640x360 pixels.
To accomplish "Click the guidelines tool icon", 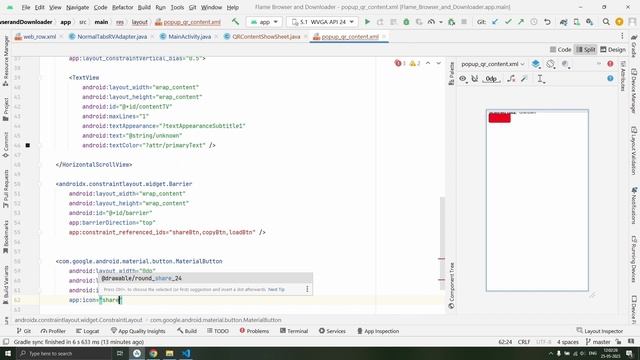I will click(540, 79).
